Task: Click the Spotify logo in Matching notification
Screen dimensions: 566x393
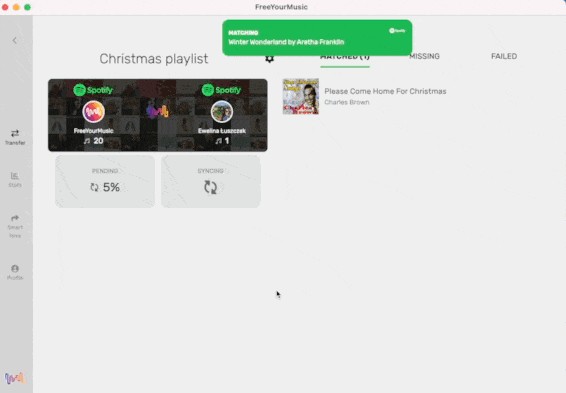Action: pyautogui.click(x=397, y=31)
